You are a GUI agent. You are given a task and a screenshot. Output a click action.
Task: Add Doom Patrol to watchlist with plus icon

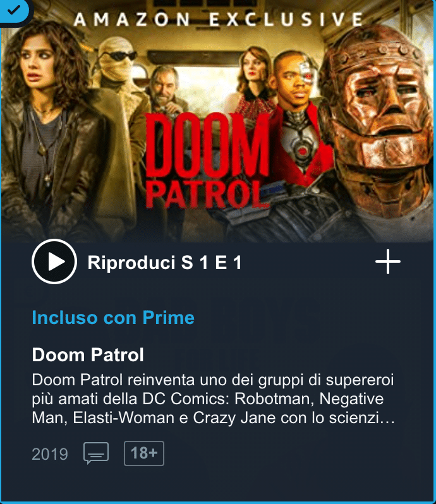[x=388, y=261]
